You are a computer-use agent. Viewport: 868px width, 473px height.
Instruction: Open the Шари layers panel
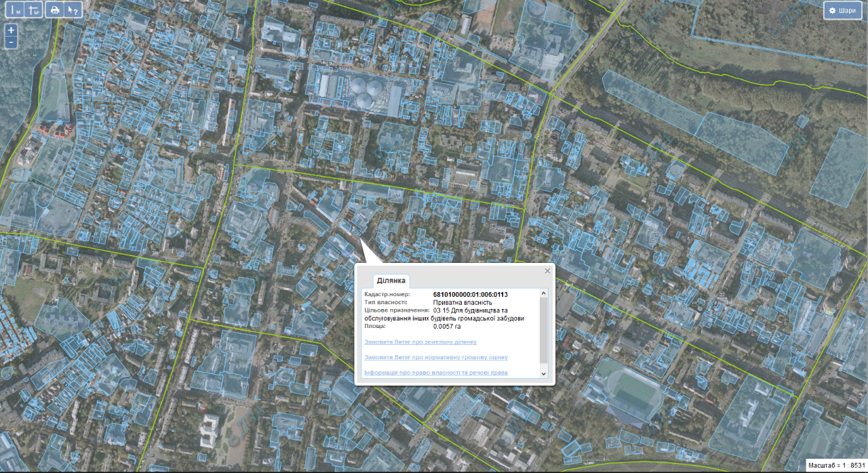pyautogui.click(x=842, y=10)
